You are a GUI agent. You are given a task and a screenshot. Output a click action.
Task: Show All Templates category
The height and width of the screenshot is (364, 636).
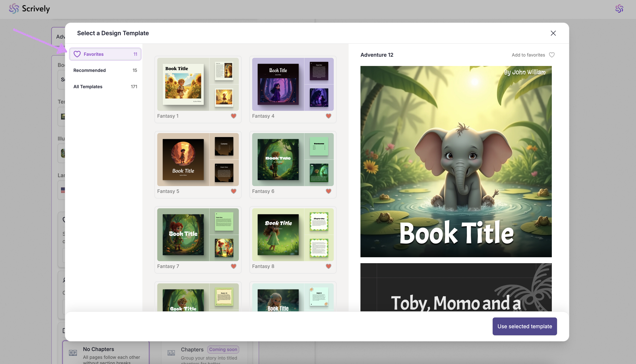coord(105,87)
